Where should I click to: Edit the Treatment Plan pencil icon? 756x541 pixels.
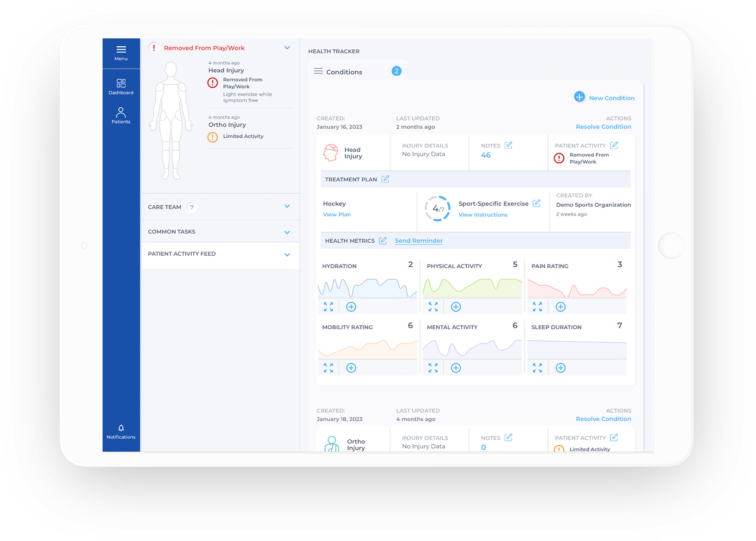point(385,179)
